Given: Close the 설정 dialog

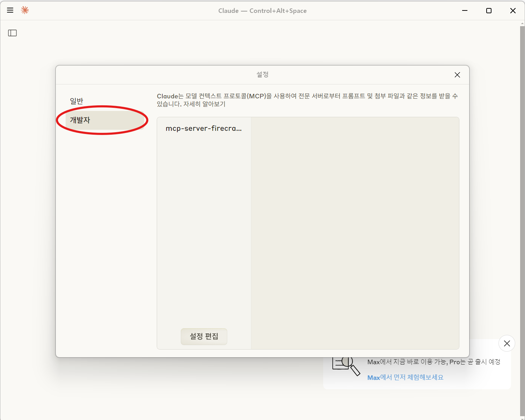Looking at the screenshot, I should (457, 75).
